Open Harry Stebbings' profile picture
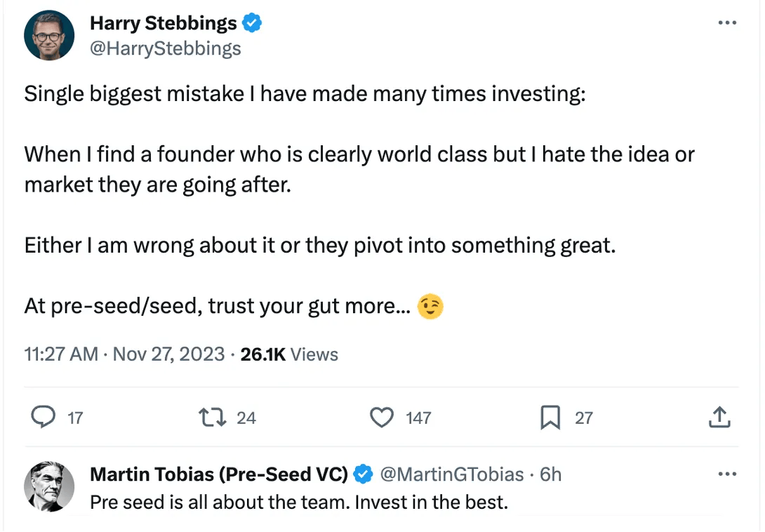This screenshot has height=532, width=765. 49,36
